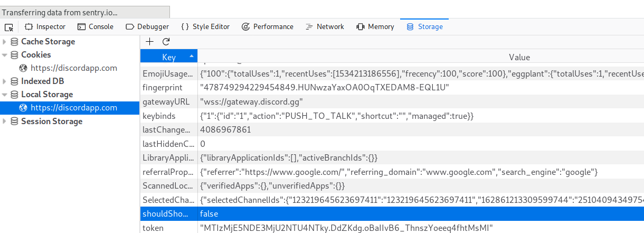Image resolution: width=644 pixels, height=233 pixels.
Task: Collapse the Cookies tree arrow
Action: click(5, 55)
